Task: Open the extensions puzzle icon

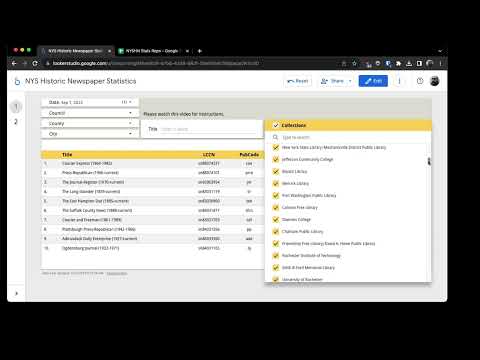Action: click(398, 63)
